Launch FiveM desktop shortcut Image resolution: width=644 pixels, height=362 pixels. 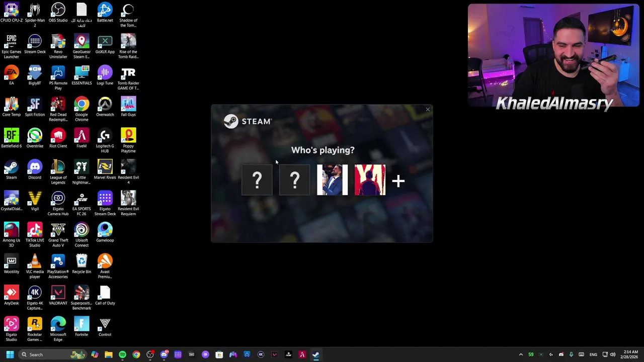(x=82, y=138)
